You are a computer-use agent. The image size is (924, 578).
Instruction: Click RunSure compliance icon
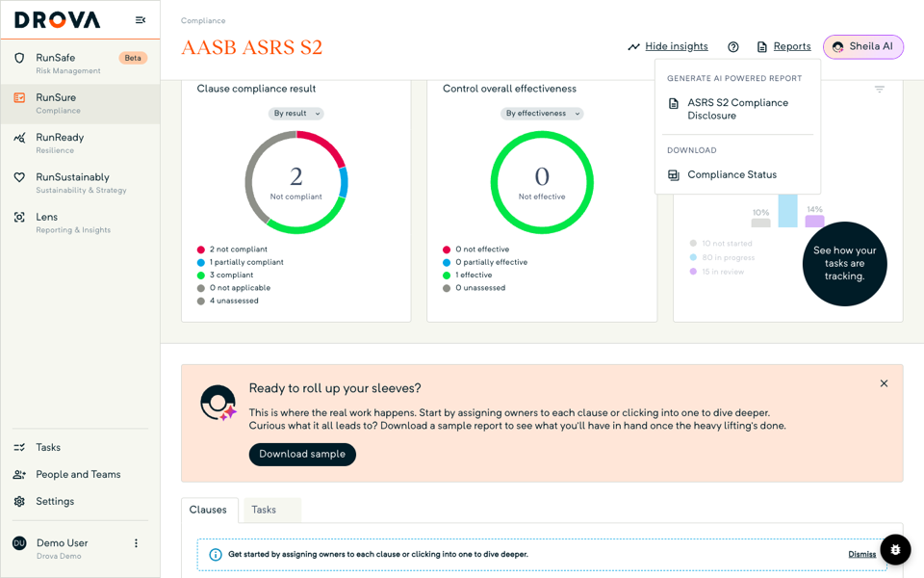(x=19, y=97)
